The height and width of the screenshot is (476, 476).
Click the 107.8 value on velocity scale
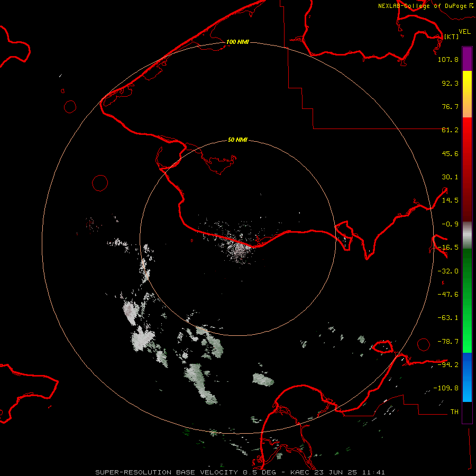[448, 59]
